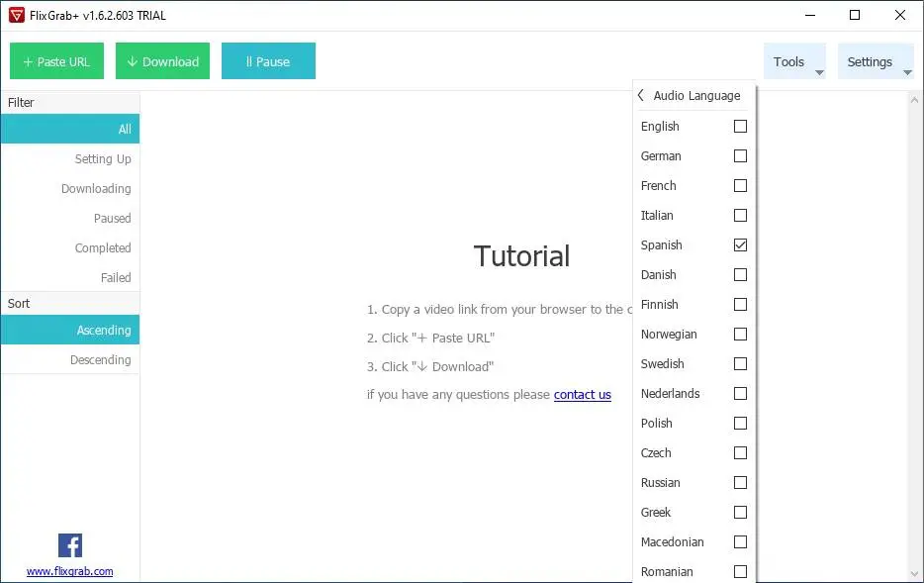
Task: Enable the Czech audio language checkbox
Action: coord(740,452)
